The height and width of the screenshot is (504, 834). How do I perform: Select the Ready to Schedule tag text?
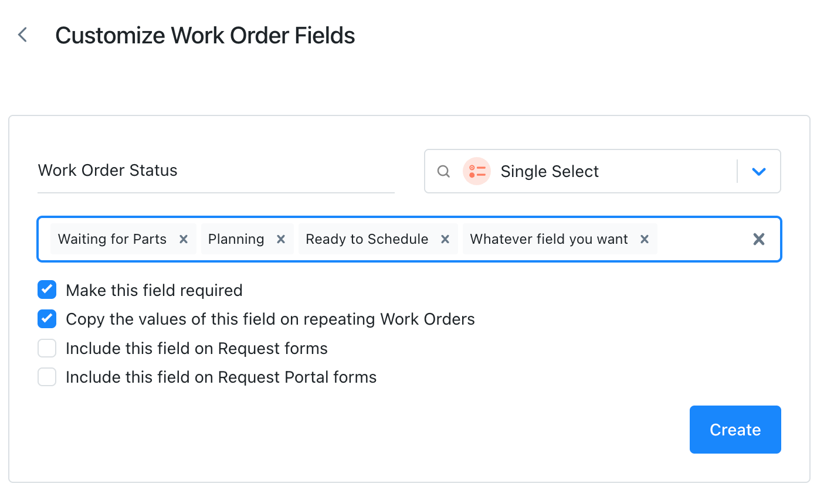(x=367, y=239)
